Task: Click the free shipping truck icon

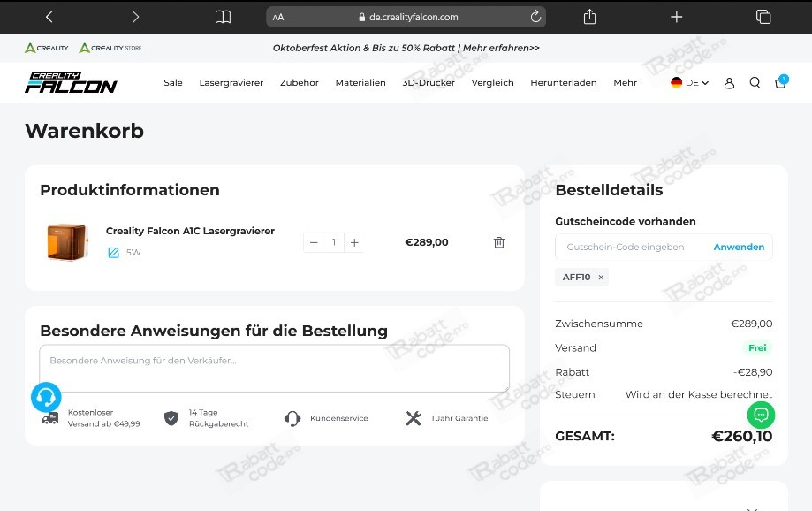Action: pos(49,418)
